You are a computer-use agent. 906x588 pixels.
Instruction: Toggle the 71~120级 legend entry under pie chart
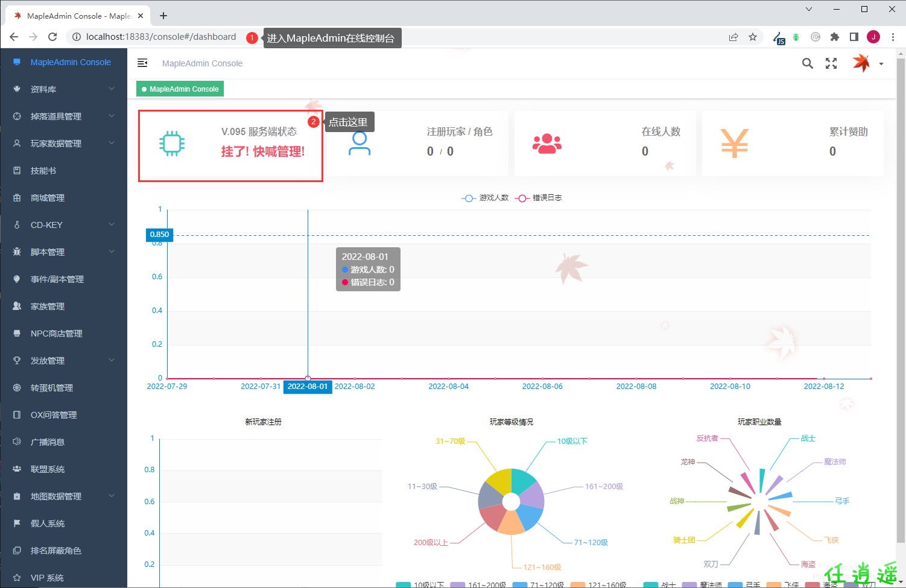point(538,584)
